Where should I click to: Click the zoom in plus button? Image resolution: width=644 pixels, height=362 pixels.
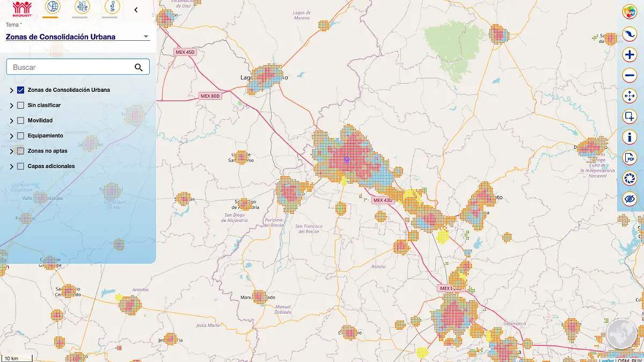(630, 55)
